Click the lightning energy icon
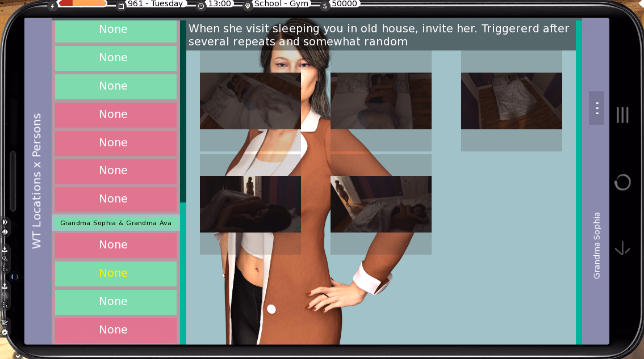Image resolution: width=644 pixels, height=359 pixels. (x=52, y=6)
